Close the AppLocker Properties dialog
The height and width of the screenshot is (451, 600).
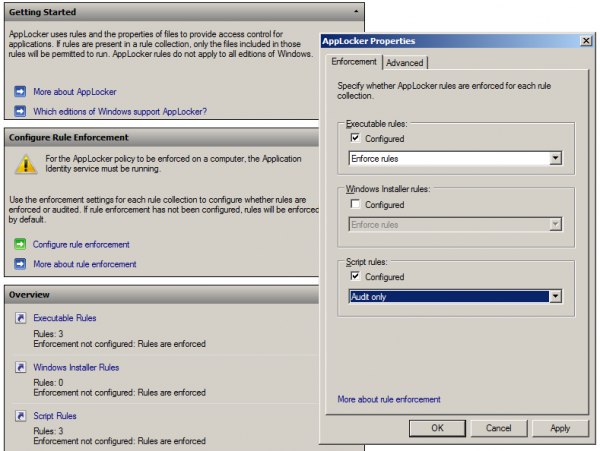[586, 41]
